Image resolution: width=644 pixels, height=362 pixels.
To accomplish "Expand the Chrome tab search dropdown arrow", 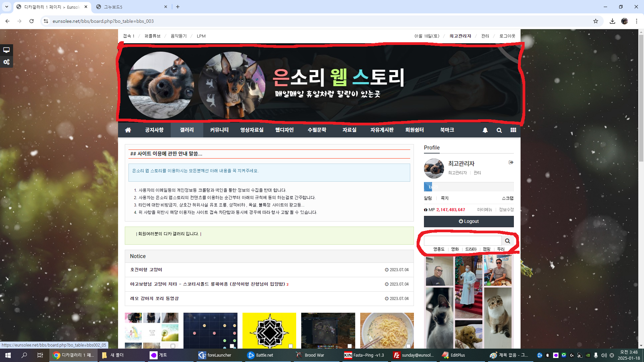I will pos(6,7).
